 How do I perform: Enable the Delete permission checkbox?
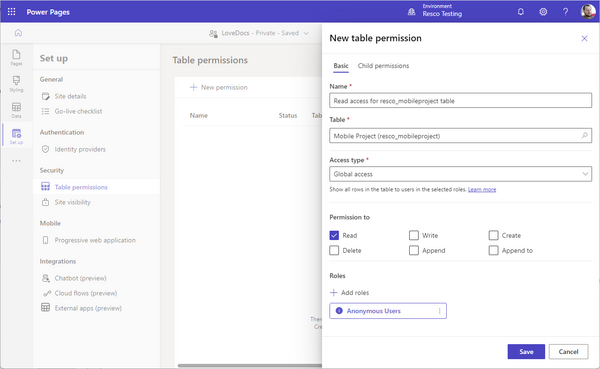334,250
